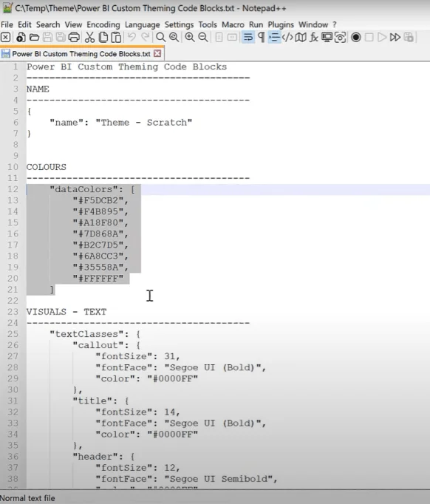Click the Zoom Out toolbar icon
The width and height of the screenshot is (430, 504).
(202, 37)
